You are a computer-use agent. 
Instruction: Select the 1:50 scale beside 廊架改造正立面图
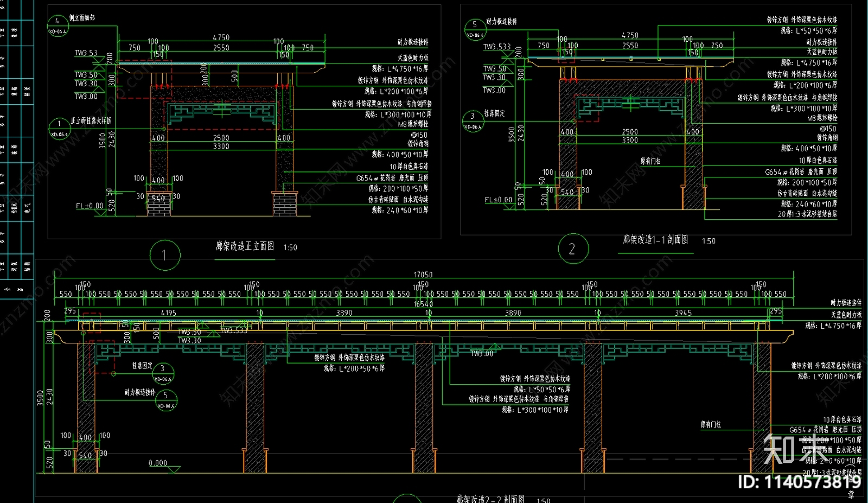[290, 247]
